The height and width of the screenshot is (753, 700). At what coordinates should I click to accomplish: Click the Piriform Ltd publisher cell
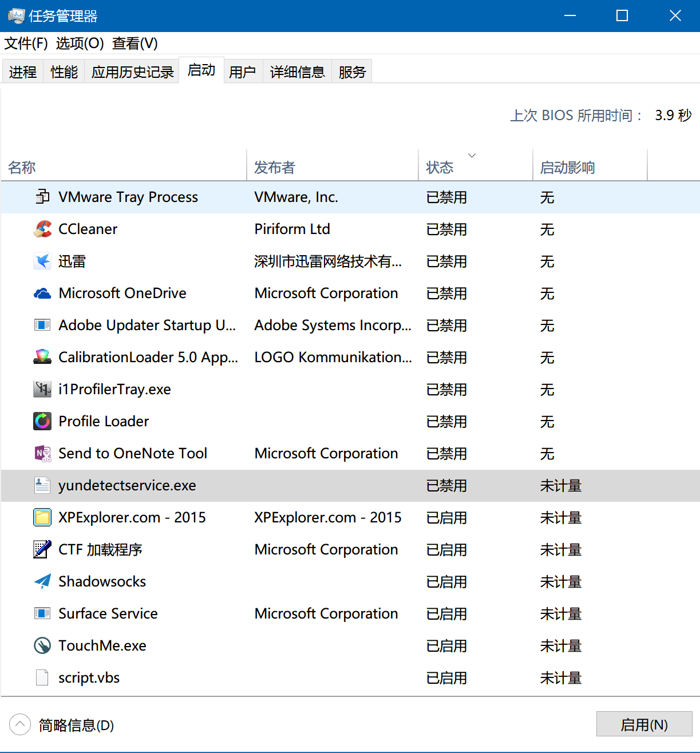[292, 229]
